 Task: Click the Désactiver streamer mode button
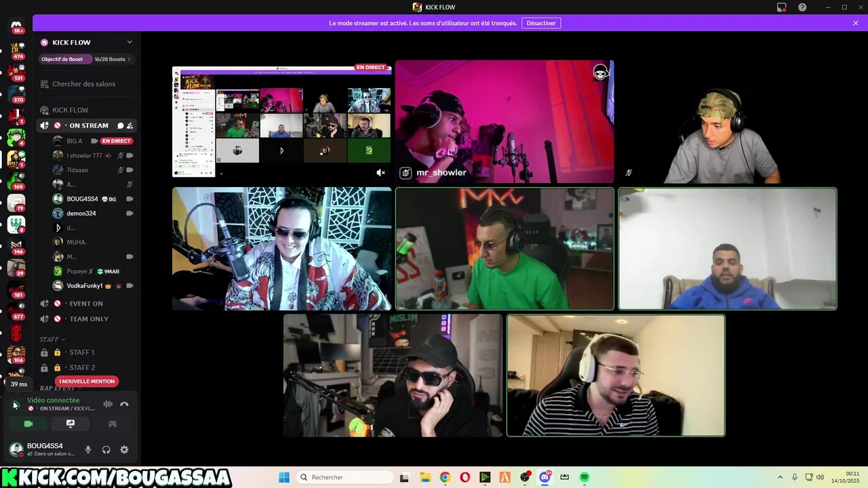tap(541, 23)
